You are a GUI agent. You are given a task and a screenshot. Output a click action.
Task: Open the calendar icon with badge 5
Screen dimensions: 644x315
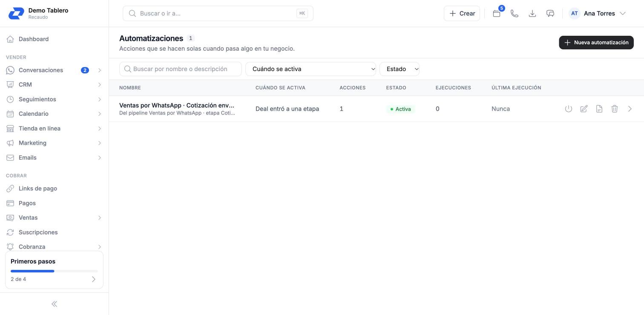pos(497,13)
